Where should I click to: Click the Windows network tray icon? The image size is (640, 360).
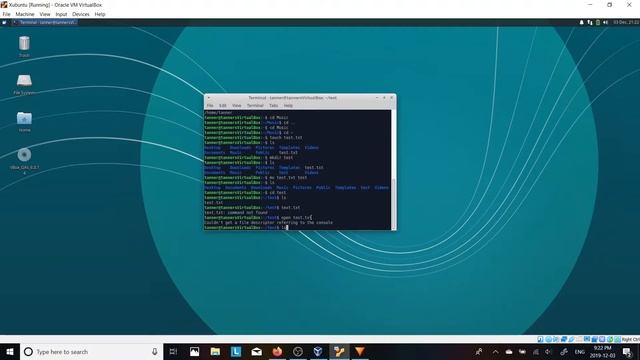[536, 351]
